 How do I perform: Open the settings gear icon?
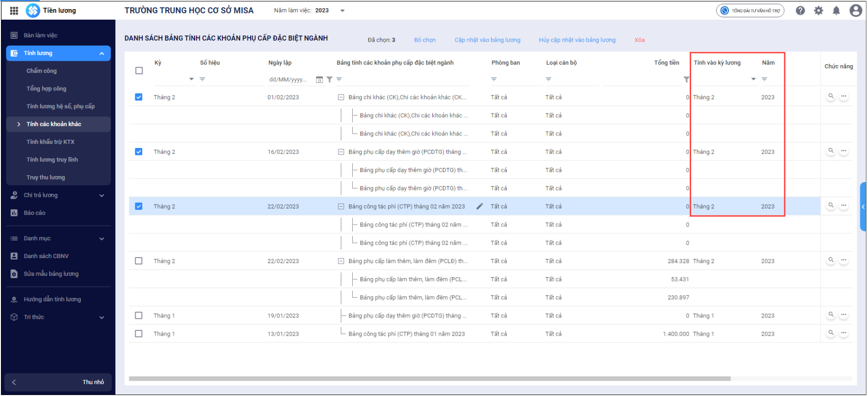pyautogui.click(x=819, y=11)
